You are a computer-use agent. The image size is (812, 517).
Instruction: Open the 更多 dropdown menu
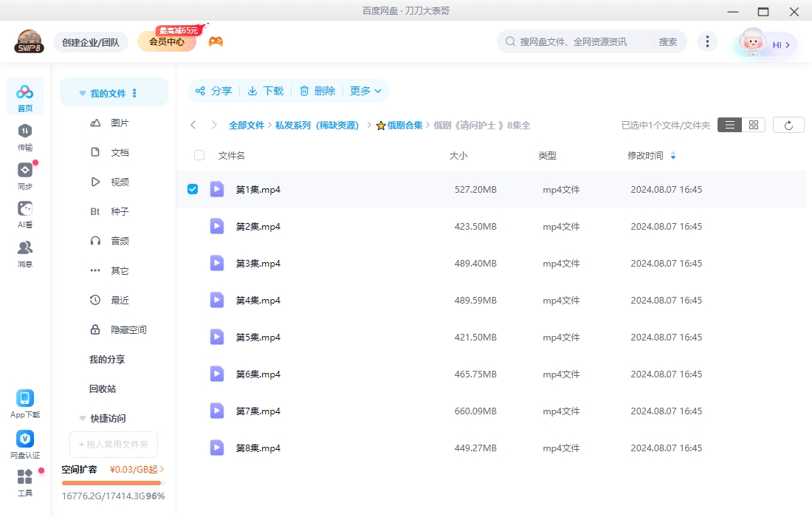pos(362,92)
